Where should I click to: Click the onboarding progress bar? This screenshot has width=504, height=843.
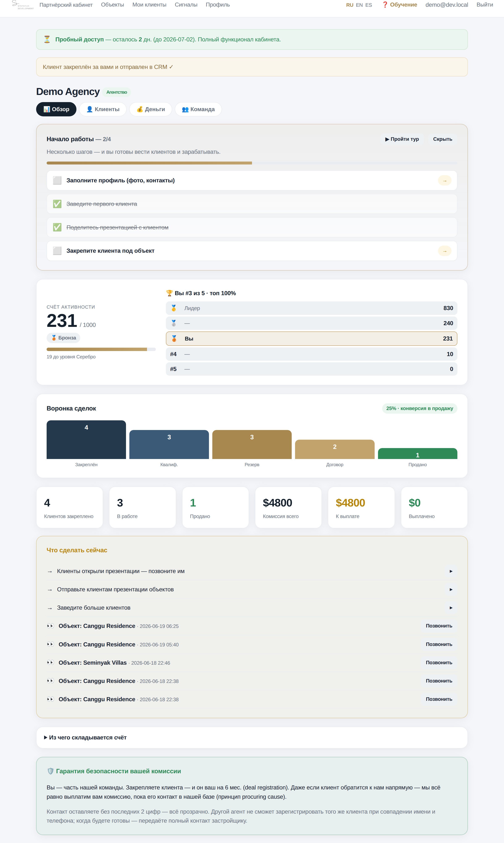252,163
